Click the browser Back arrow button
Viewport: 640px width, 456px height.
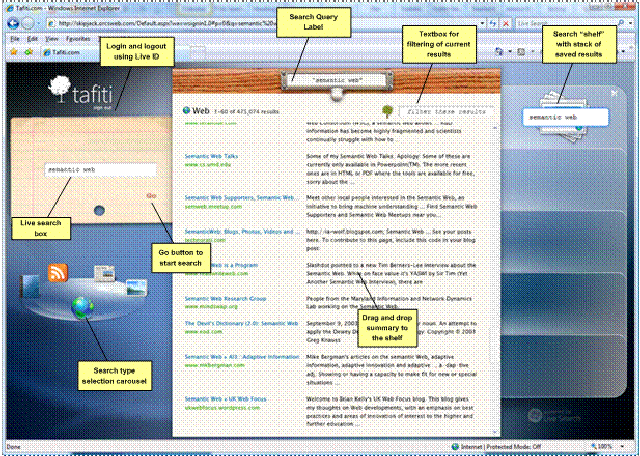click(x=14, y=22)
